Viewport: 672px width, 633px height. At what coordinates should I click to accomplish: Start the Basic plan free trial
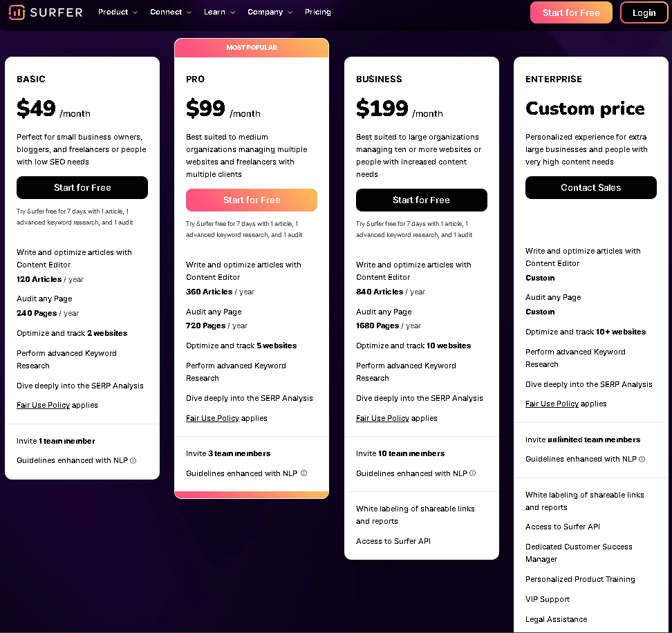coord(82,187)
